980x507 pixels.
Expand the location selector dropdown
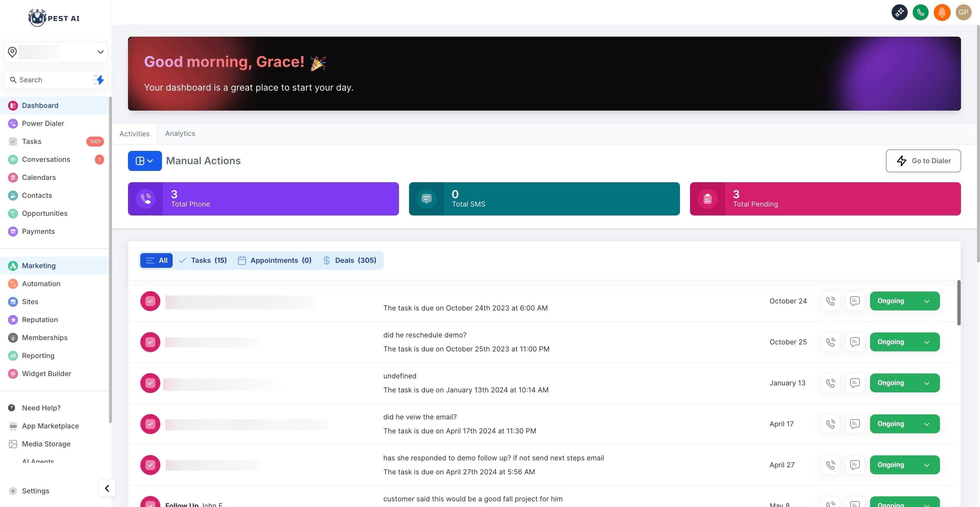click(x=100, y=52)
